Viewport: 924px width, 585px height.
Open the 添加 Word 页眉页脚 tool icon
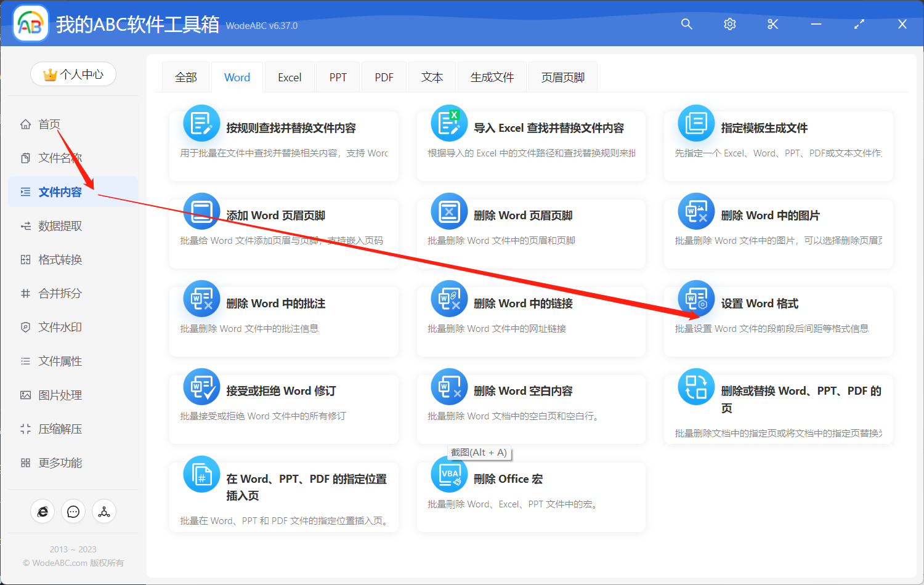201,211
